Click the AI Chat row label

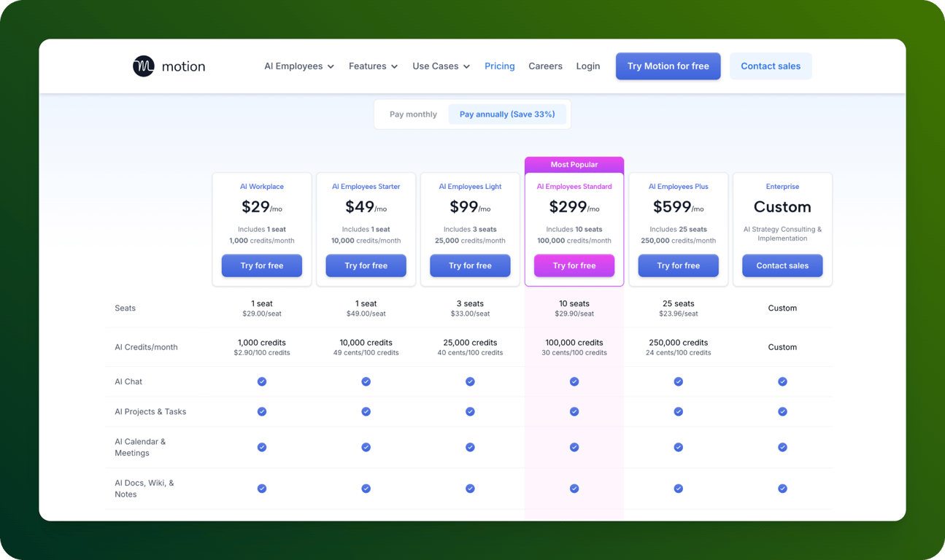coord(128,381)
